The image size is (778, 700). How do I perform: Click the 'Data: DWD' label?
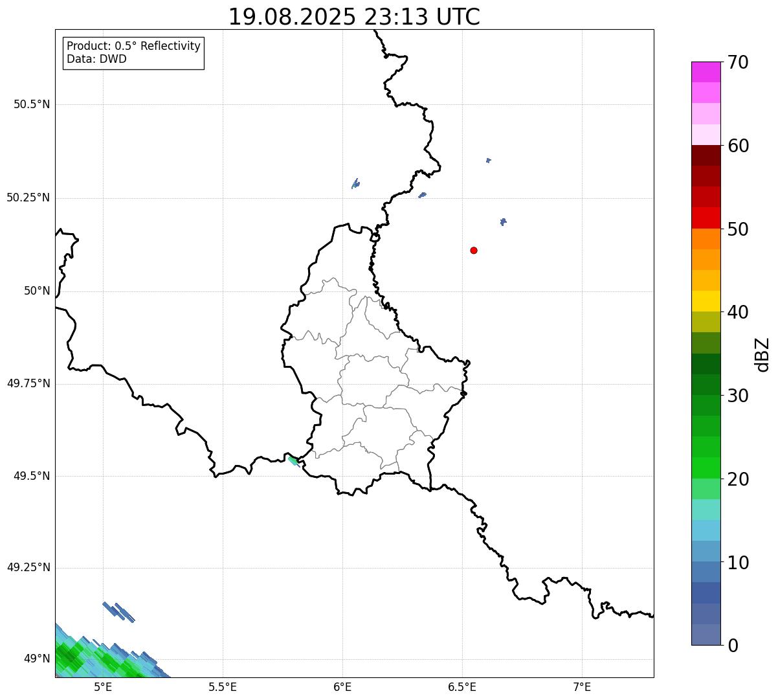96,59
